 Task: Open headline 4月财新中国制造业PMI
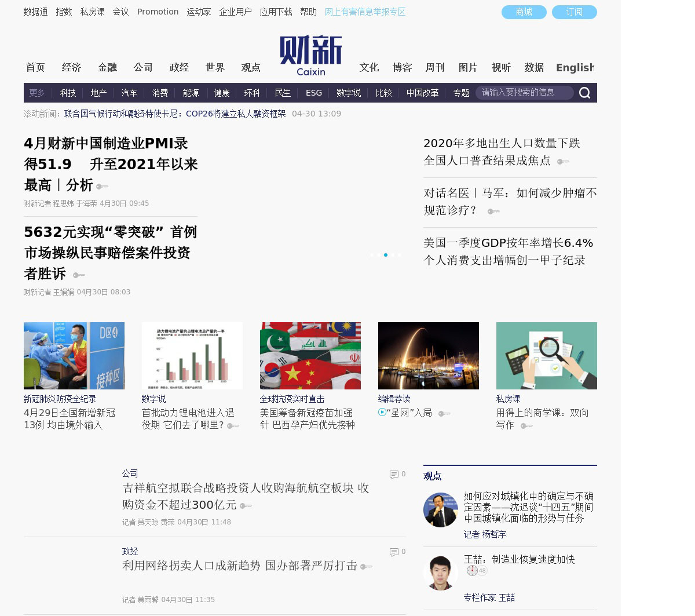(111, 164)
